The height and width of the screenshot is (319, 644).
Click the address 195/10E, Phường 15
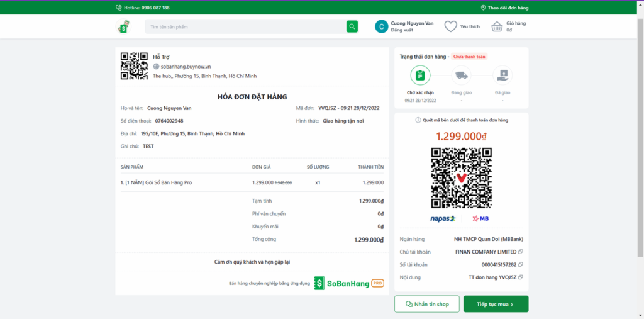192,133
